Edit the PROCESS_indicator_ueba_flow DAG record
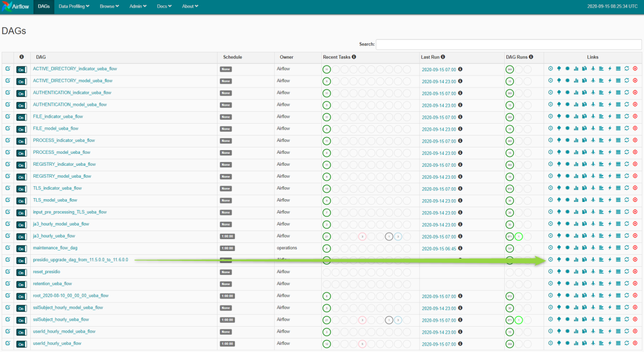 pos(8,140)
